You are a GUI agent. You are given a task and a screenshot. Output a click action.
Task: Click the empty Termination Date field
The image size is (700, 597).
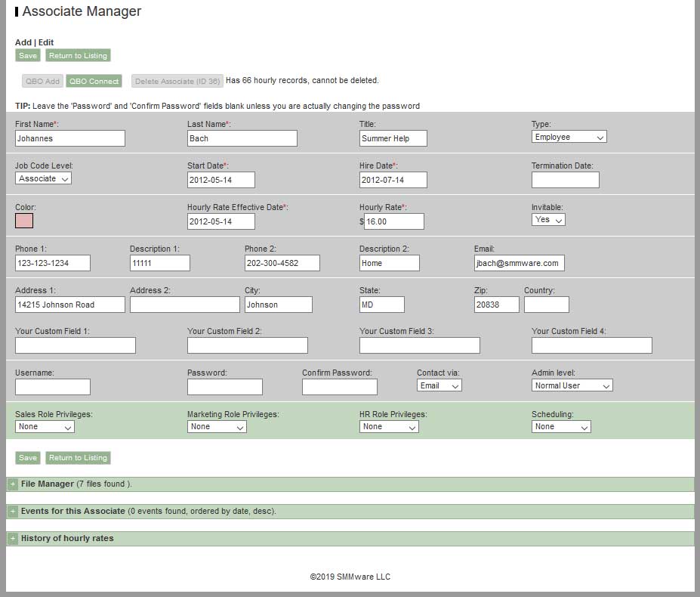(565, 180)
